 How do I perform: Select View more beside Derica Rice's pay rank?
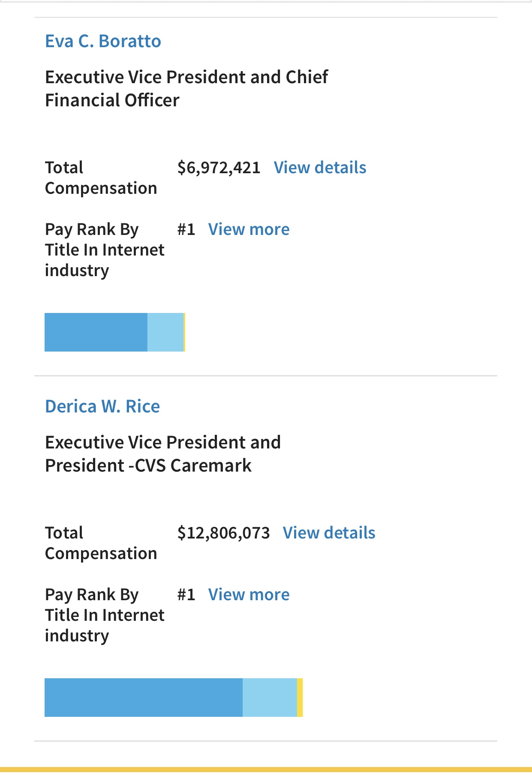(249, 595)
